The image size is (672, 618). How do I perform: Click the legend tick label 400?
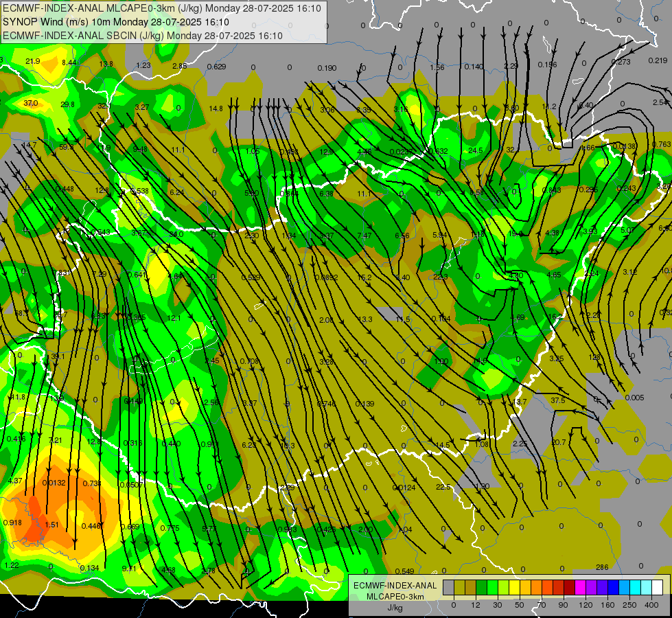pos(651,605)
